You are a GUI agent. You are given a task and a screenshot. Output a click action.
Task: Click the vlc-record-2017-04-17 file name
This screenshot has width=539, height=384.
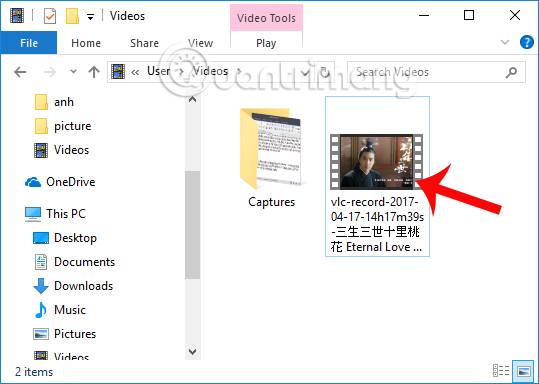click(377, 224)
